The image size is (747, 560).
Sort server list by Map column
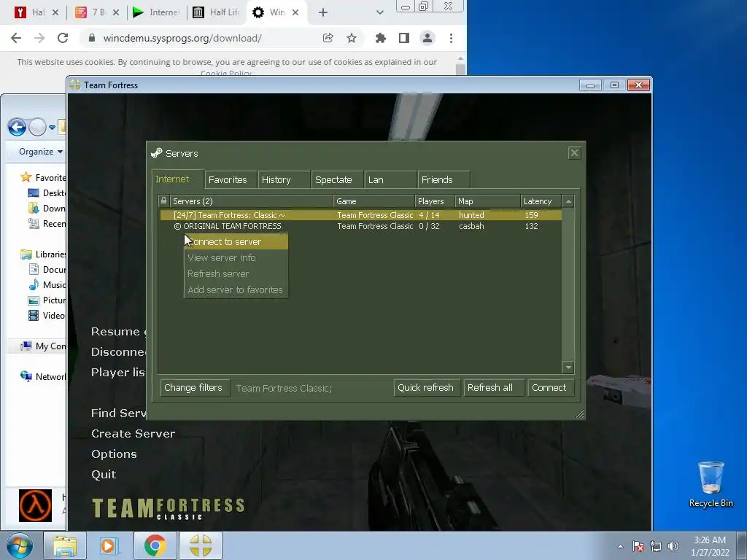pyautogui.click(x=487, y=201)
